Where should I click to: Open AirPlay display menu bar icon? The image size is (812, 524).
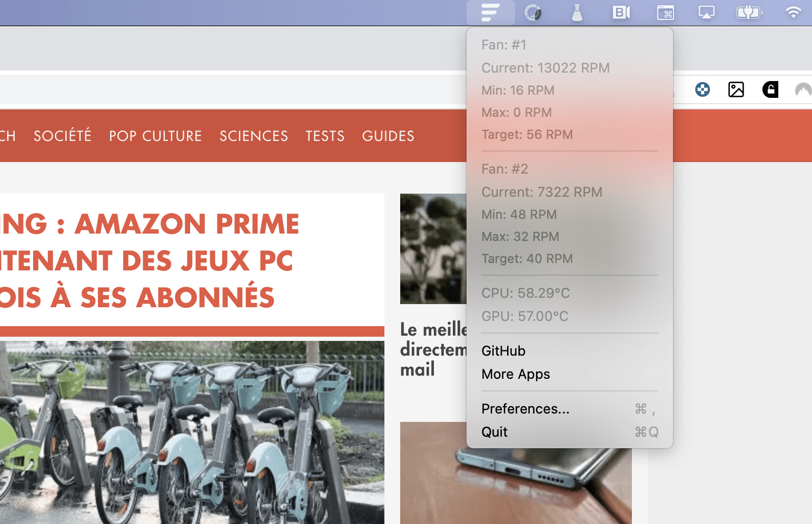point(707,13)
